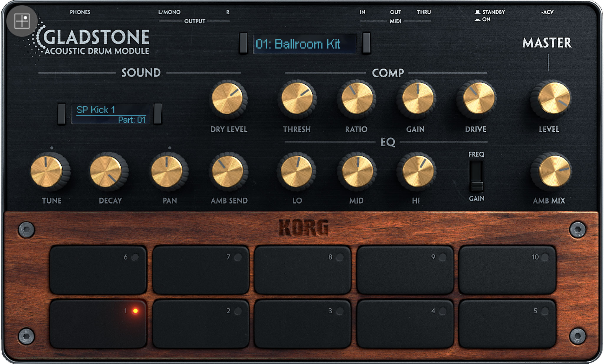604x364 pixels.
Task: Click the AMB SEND knob
Action: pos(229,171)
